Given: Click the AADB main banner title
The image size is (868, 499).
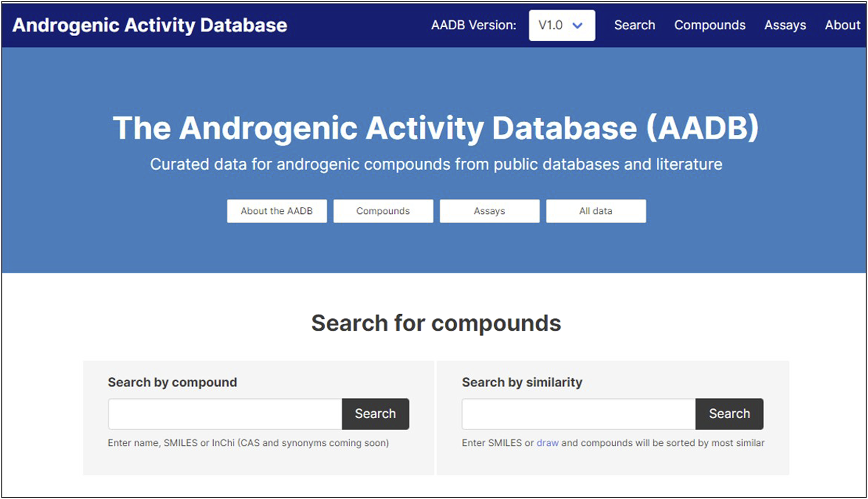Looking at the screenshot, I should (x=436, y=128).
